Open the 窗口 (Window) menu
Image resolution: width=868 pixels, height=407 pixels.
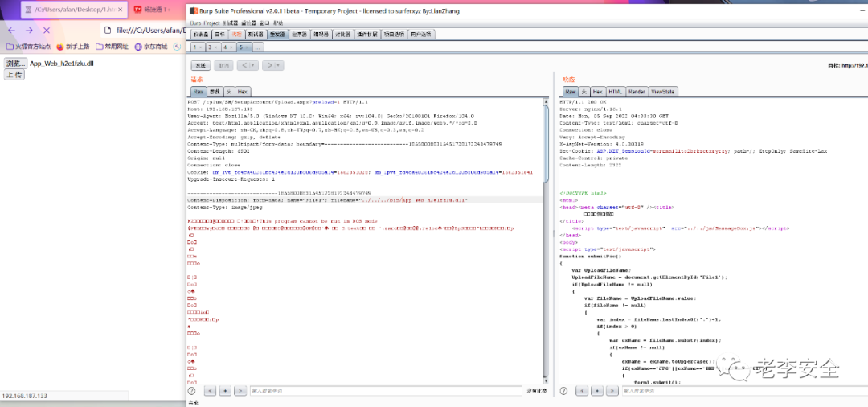[x=264, y=23]
